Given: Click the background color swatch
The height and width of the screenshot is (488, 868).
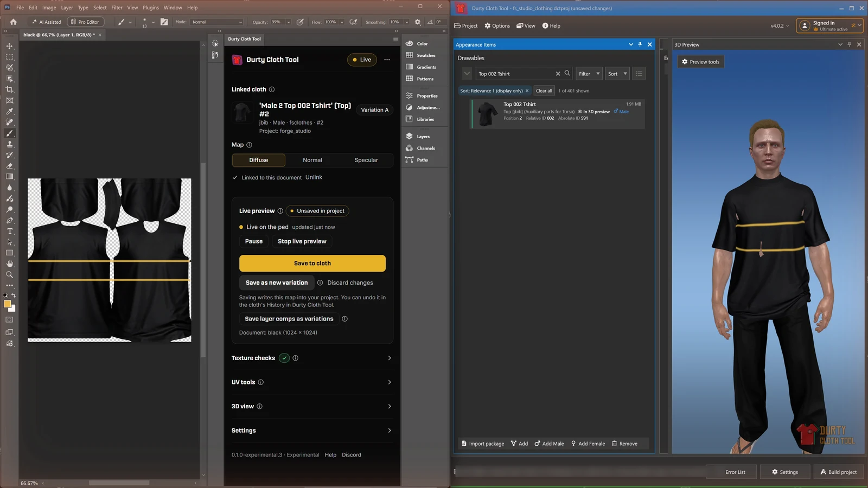Looking at the screenshot, I should point(13,309).
